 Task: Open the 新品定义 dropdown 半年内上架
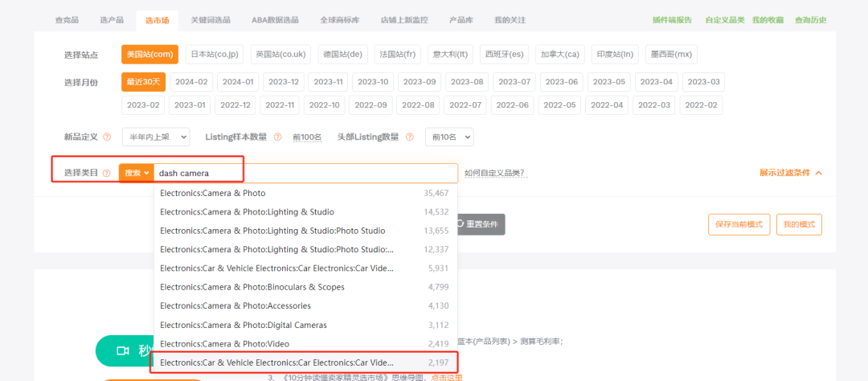156,137
